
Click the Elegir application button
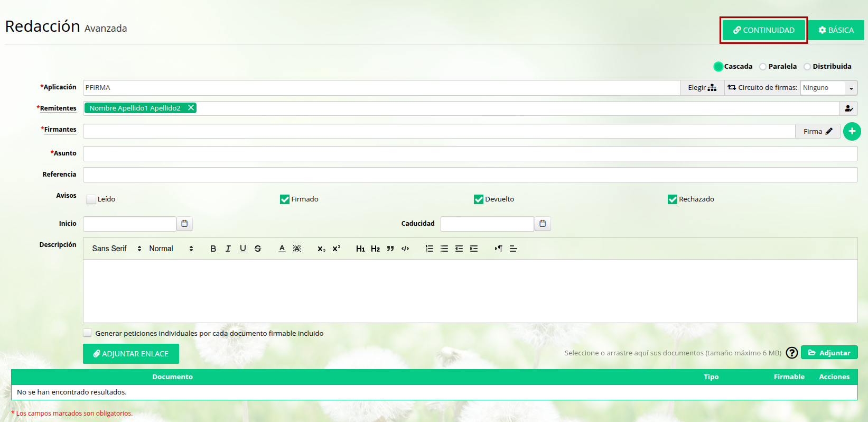point(702,88)
